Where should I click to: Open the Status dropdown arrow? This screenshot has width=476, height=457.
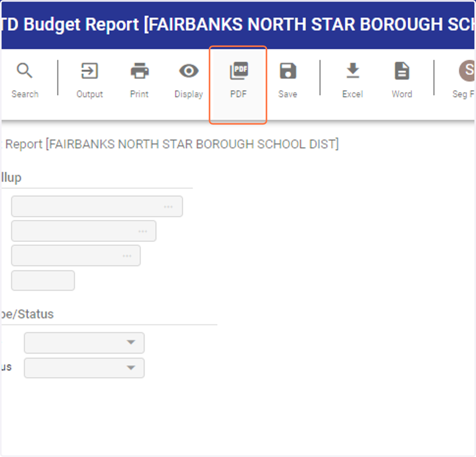click(x=131, y=368)
